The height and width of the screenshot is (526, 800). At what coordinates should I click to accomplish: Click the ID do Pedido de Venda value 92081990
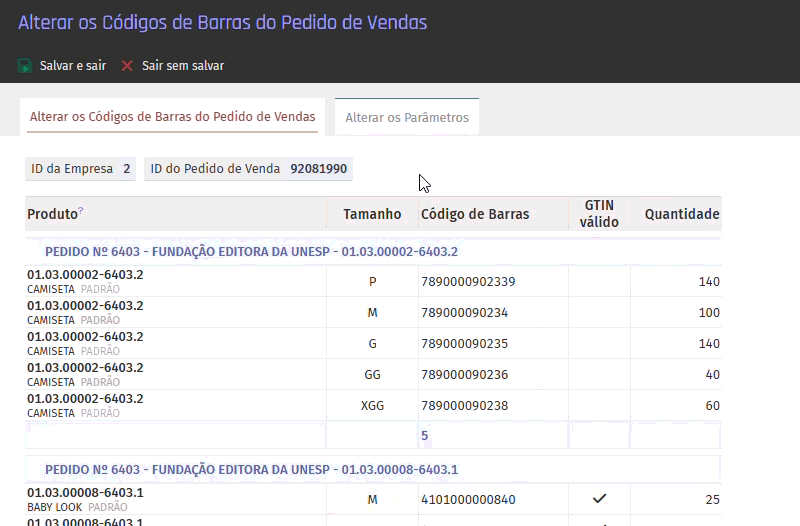(318, 169)
